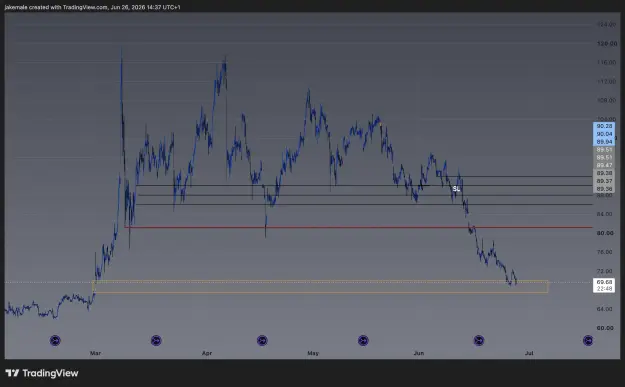
Task: Click 80.00 on the price axis
Action: (605, 233)
